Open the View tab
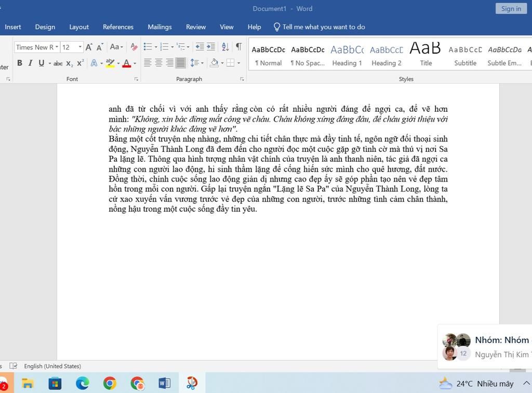 (227, 27)
